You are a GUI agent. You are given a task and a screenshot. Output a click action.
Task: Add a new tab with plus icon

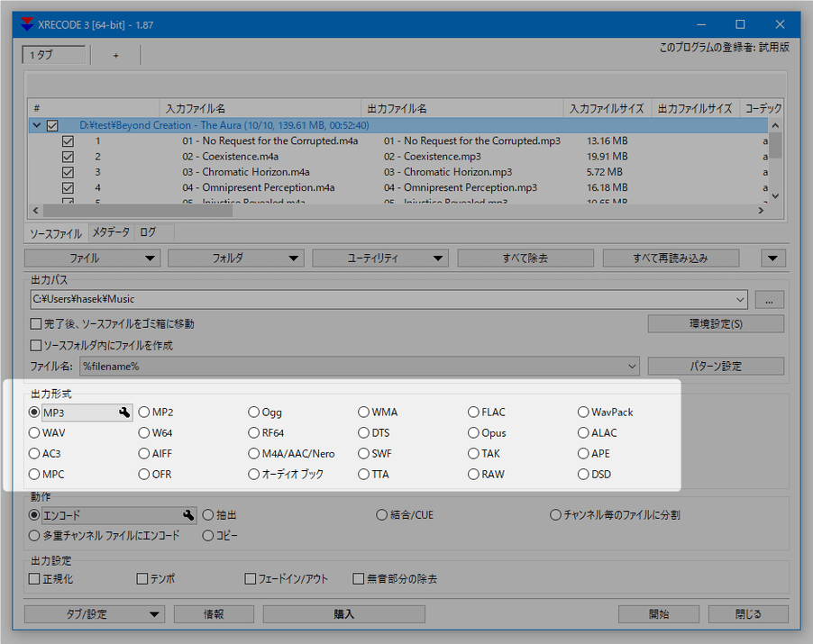(x=115, y=55)
